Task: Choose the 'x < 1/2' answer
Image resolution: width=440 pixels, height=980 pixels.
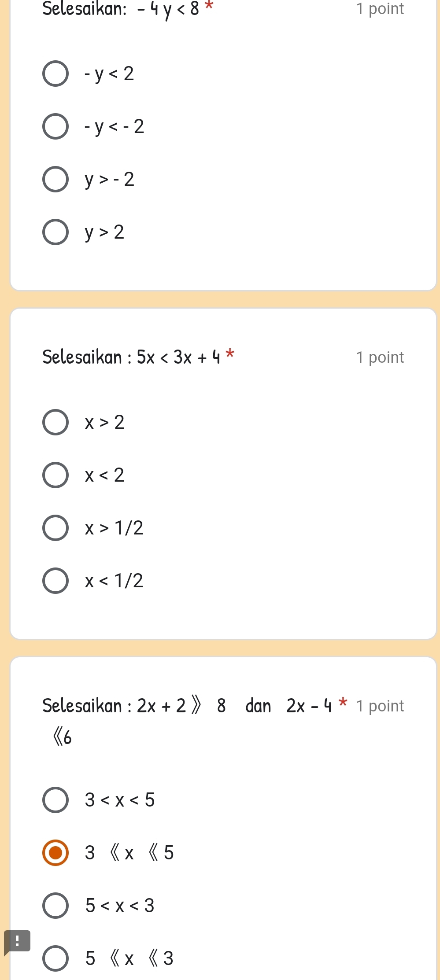Action: coord(55,581)
